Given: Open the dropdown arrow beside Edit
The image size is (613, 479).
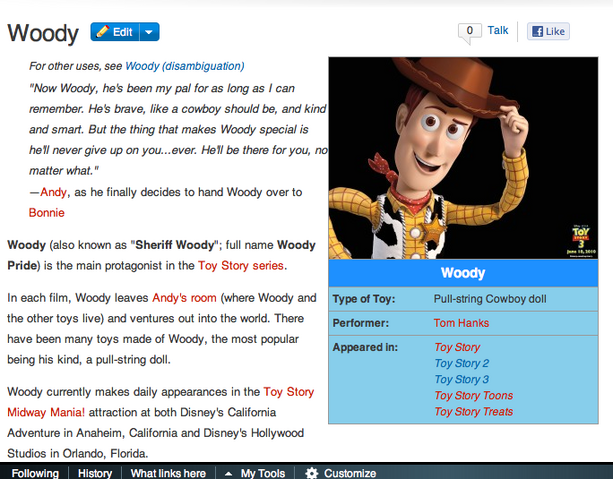Looking at the screenshot, I should click(x=149, y=32).
